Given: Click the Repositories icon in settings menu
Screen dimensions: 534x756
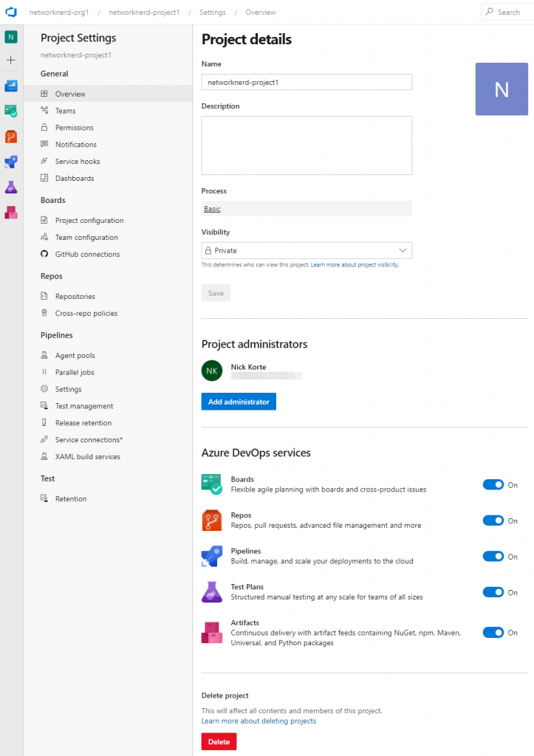Looking at the screenshot, I should [44, 296].
